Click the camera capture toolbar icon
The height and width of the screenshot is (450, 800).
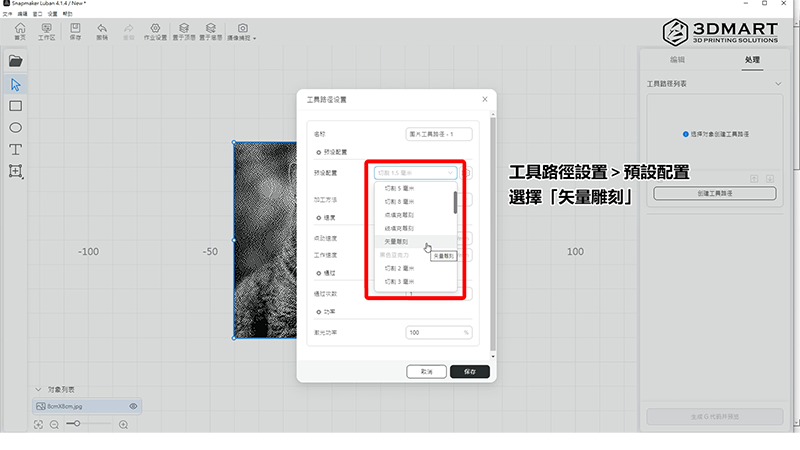click(x=243, y=31)
